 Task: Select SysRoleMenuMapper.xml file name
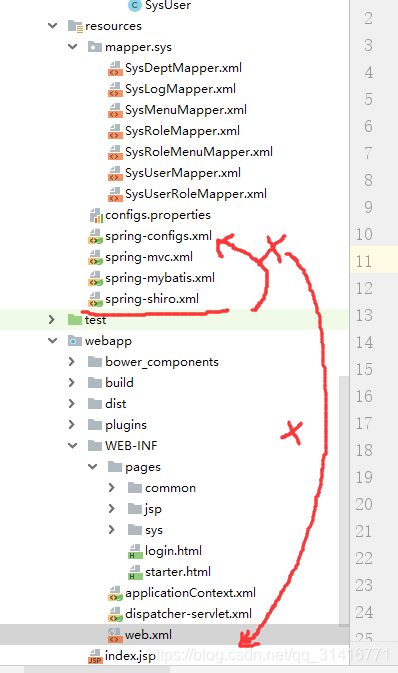[199, 152]
